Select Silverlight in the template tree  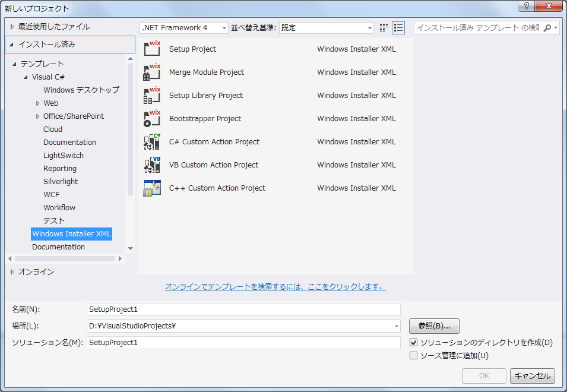click(x=61, y=182)
